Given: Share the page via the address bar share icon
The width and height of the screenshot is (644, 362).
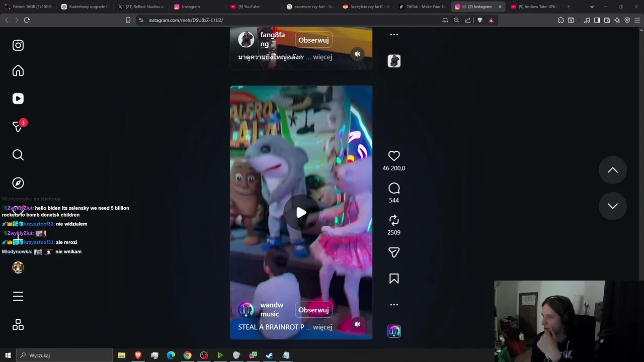Looking at the screenshot, I should (468, 20).
